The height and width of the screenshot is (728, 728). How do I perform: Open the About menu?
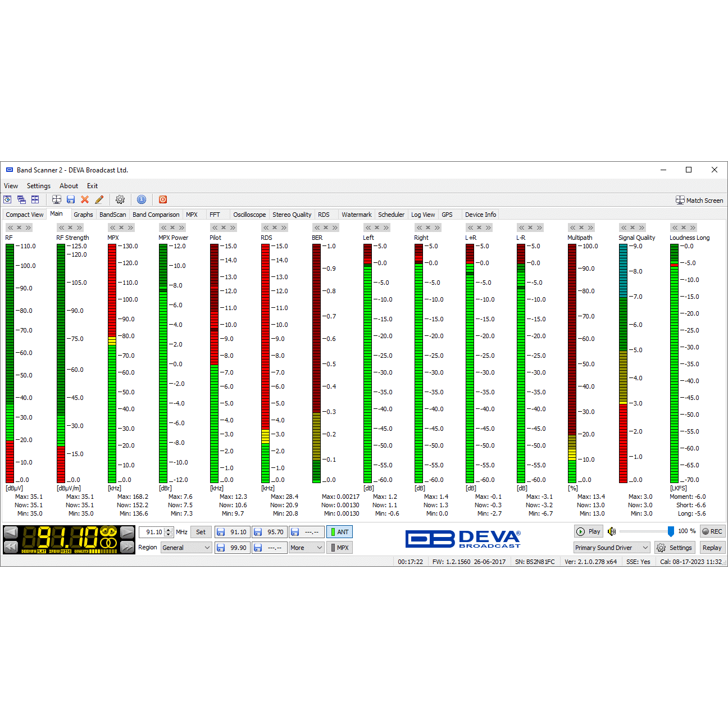(69, 186)
